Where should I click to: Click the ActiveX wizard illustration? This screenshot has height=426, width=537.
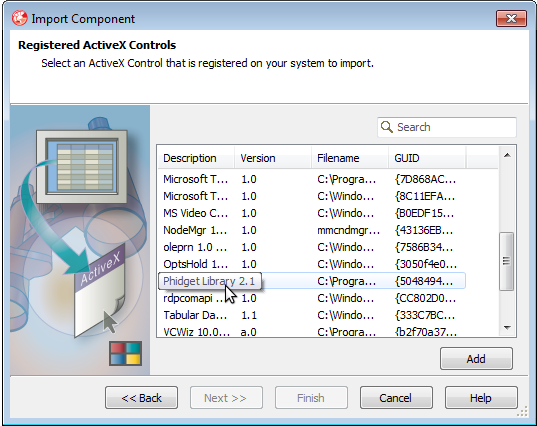pos(80,240)
